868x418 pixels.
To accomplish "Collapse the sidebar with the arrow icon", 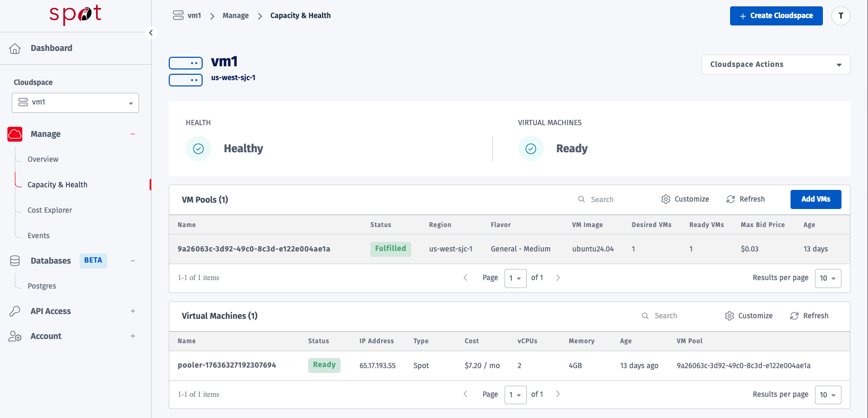I will click(x=151, y=33).
